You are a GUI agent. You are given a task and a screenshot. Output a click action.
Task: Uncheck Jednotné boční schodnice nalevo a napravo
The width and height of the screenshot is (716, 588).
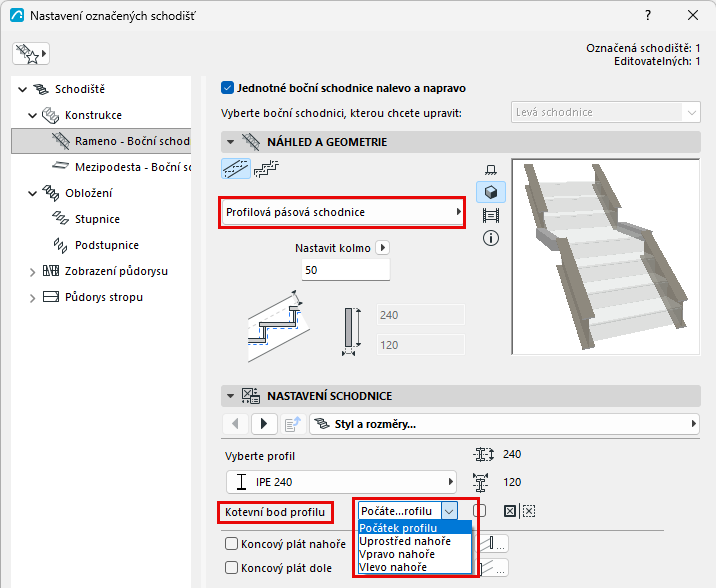coord(227,88)
